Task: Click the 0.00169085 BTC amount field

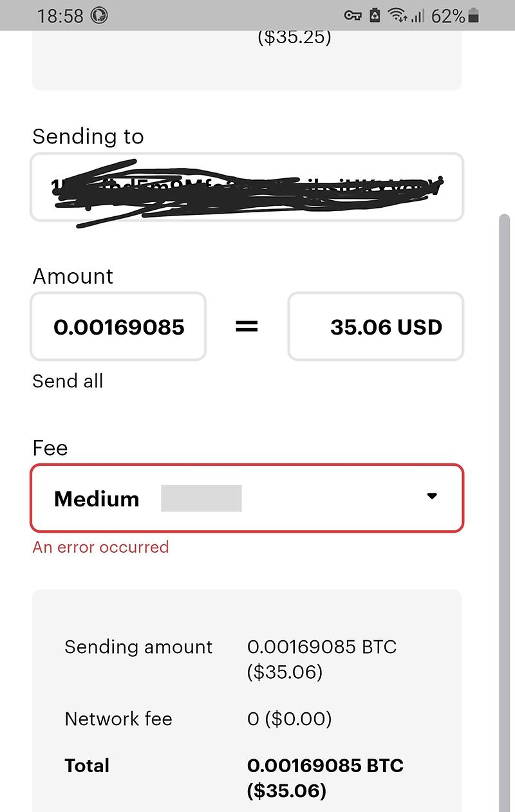Action: 118,327
